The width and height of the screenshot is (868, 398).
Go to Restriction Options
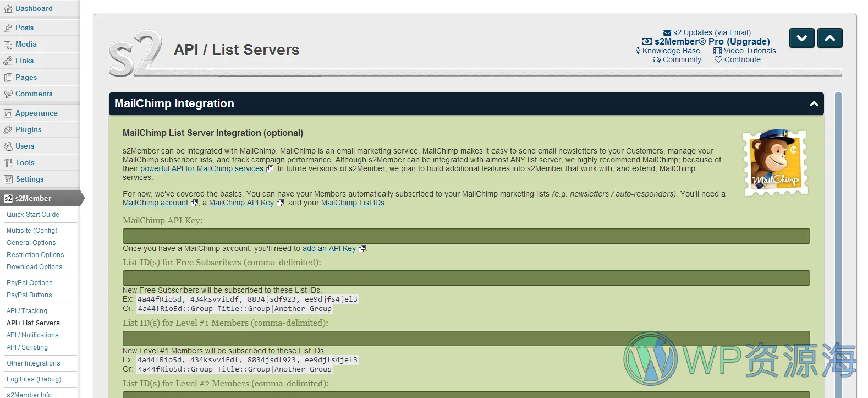tap(35, 255)
